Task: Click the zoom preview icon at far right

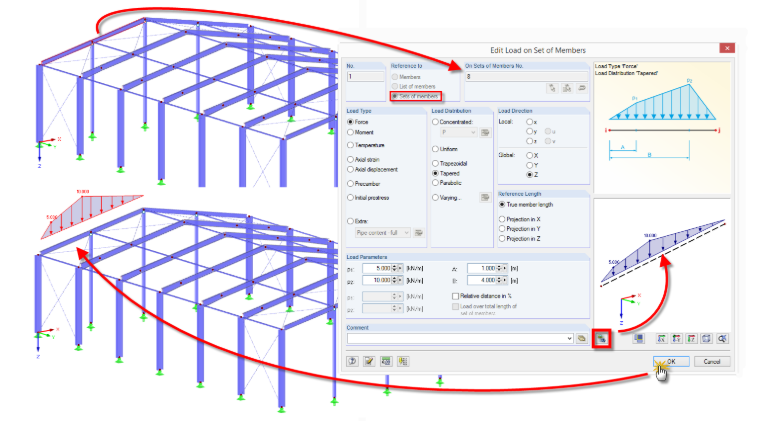Action: pos(722,339)
